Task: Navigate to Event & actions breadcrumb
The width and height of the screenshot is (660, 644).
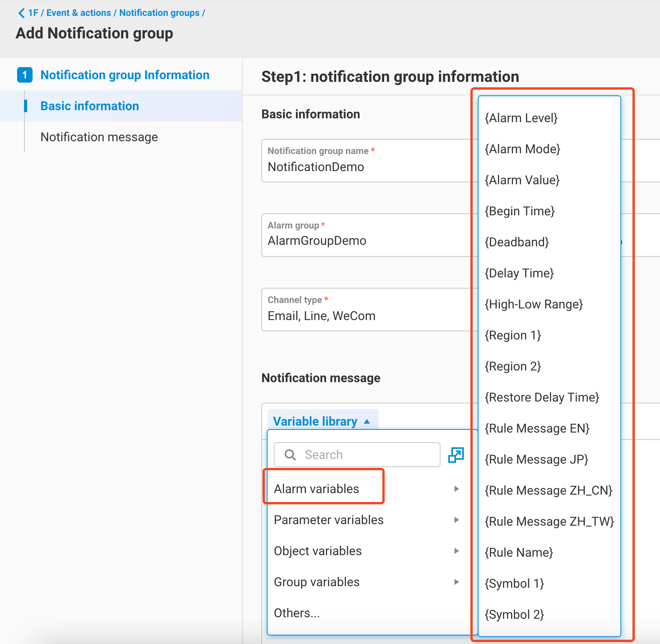Action: tap(79, 13)
